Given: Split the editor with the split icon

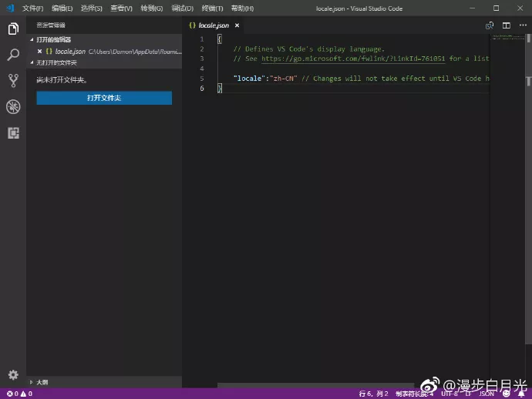Looking at the screenshot, I should (507, 25).
